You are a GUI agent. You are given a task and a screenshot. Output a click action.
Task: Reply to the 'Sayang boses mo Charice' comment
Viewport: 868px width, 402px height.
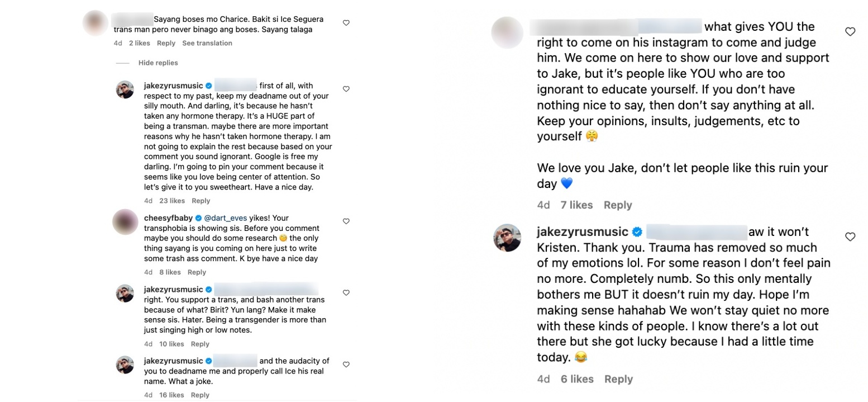166,43
